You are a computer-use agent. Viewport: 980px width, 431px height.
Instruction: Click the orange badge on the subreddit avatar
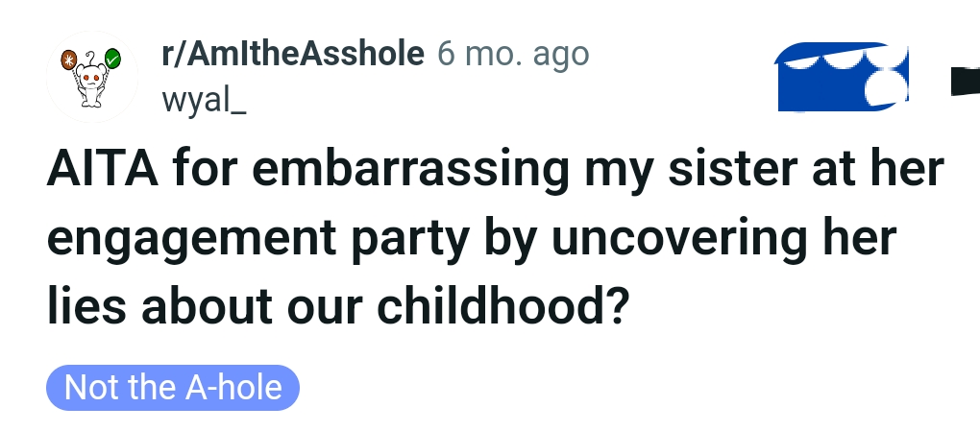pyautogui.click(x=68, y=60)
